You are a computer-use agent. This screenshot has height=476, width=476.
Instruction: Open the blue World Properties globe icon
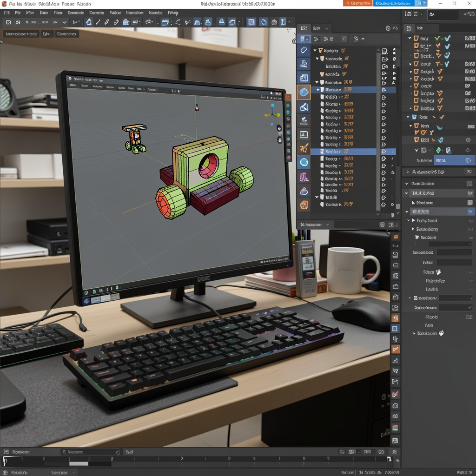coord(304,92)
